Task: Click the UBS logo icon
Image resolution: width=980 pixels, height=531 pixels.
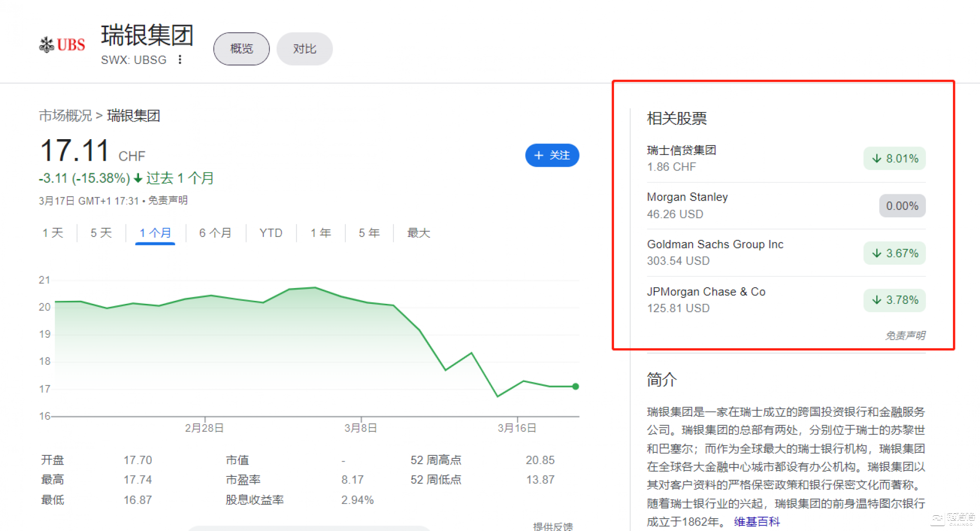Action: tap(62, 45)
